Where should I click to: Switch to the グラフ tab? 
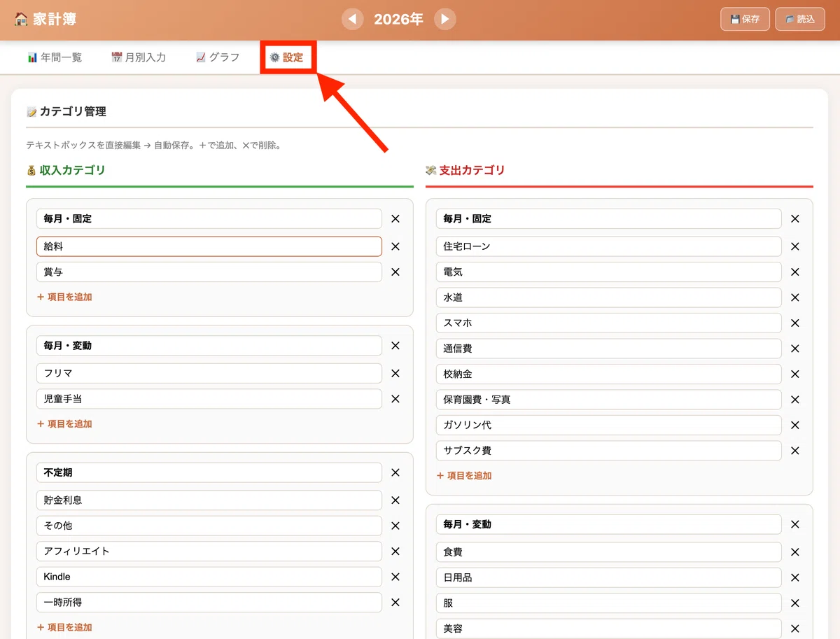218,57
